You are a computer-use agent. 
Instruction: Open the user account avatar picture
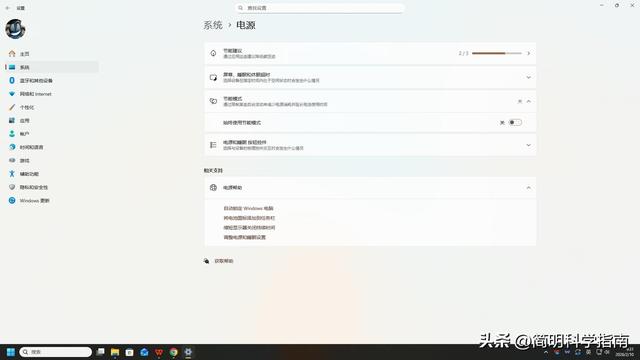coord(15,29)
